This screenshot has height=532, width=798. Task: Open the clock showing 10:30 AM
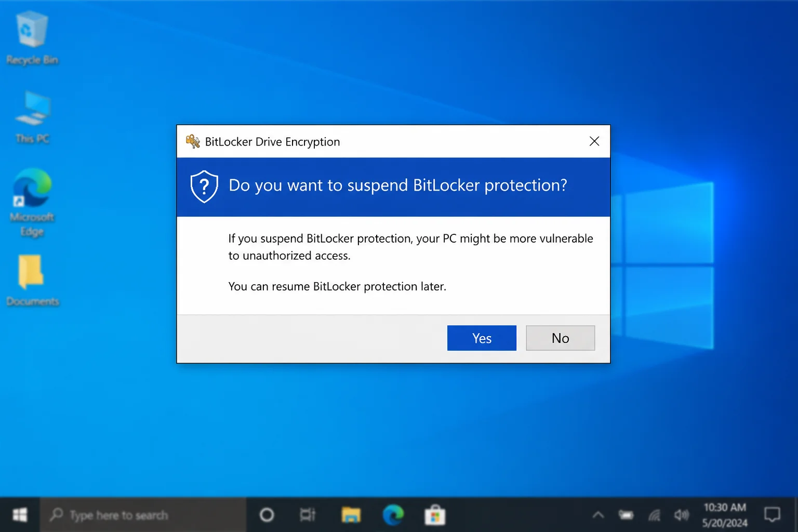coord(725,515)
